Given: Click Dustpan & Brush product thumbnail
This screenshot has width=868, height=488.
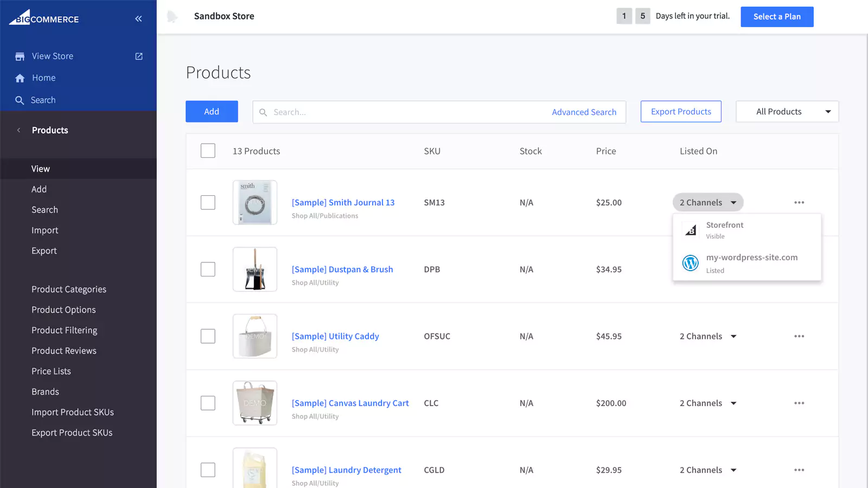Looking at the screenshot, I should coord(255,269).
